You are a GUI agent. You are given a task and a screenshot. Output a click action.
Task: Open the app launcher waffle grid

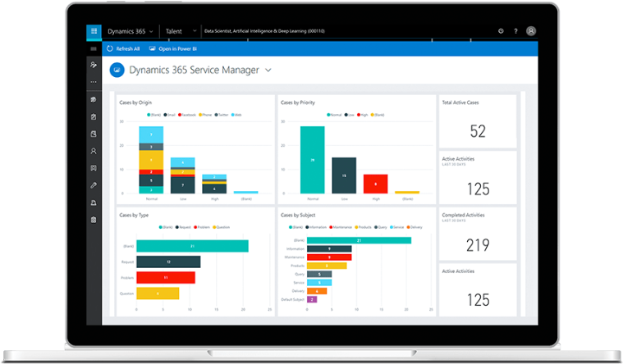[x=94, y=31]
